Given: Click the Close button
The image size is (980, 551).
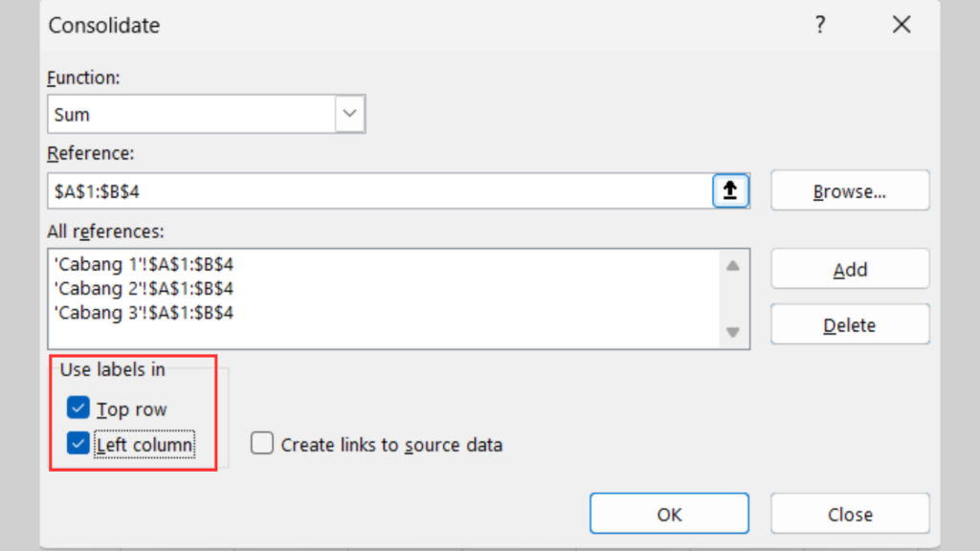Looking at the screenshot, I should [849, 515].
